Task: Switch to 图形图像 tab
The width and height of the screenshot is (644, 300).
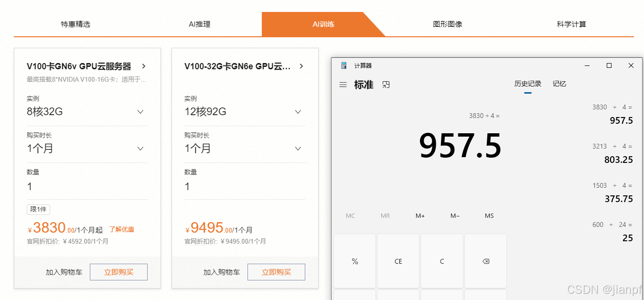Action: pyautogui.click(x=448, y=24)
